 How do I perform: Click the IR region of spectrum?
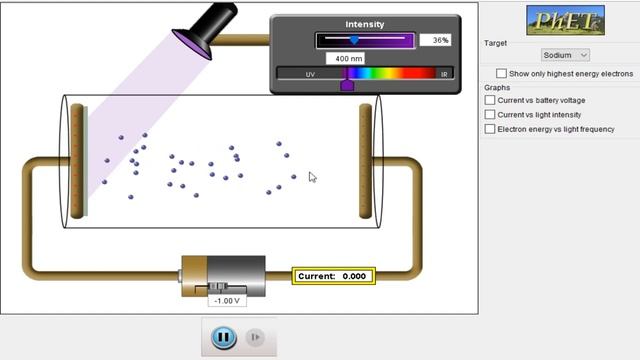(444, 74)
